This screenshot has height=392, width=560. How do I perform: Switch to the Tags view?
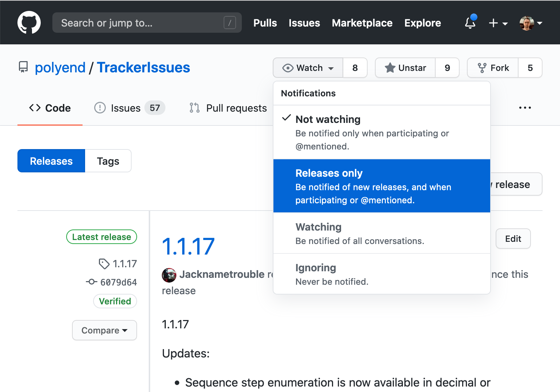(x=108, y=161)
